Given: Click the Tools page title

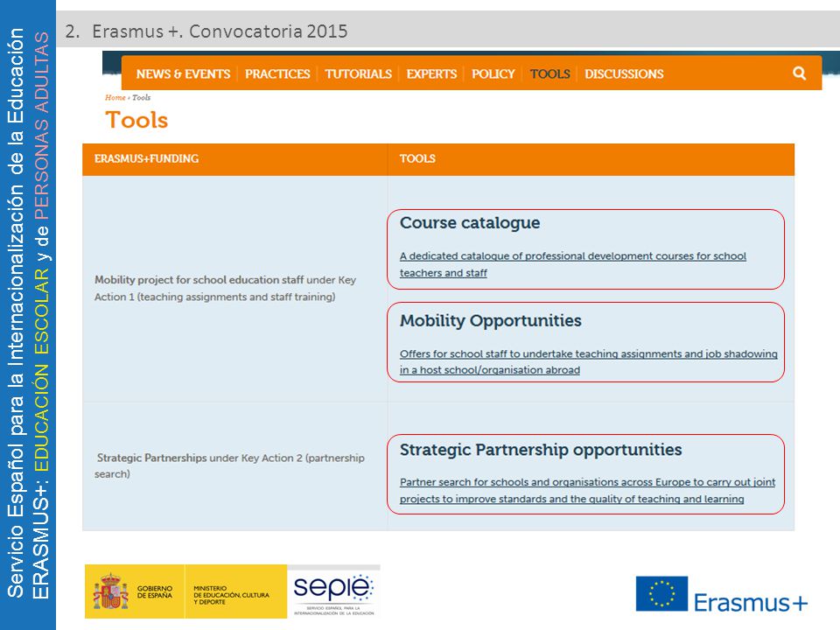Looking at the screenshot, I should tap(136, 120).
